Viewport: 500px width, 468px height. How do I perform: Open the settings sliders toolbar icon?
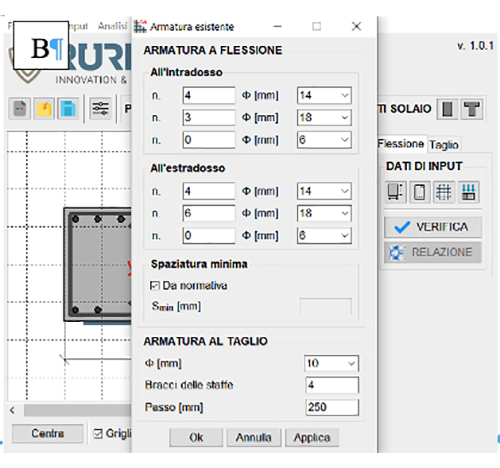coord(100,108)
